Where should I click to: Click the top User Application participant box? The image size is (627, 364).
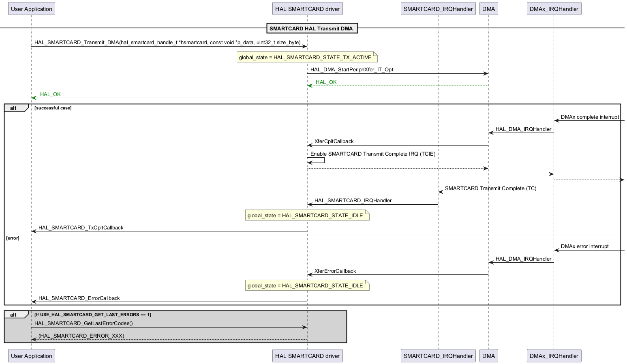(32, 9)
